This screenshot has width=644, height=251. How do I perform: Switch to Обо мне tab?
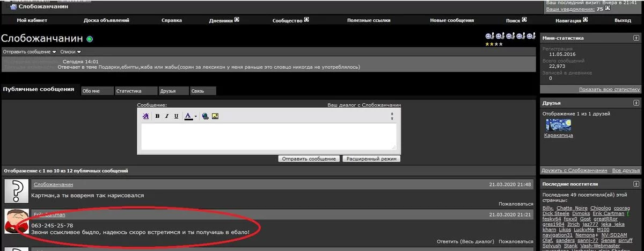[x=98, y=91]
